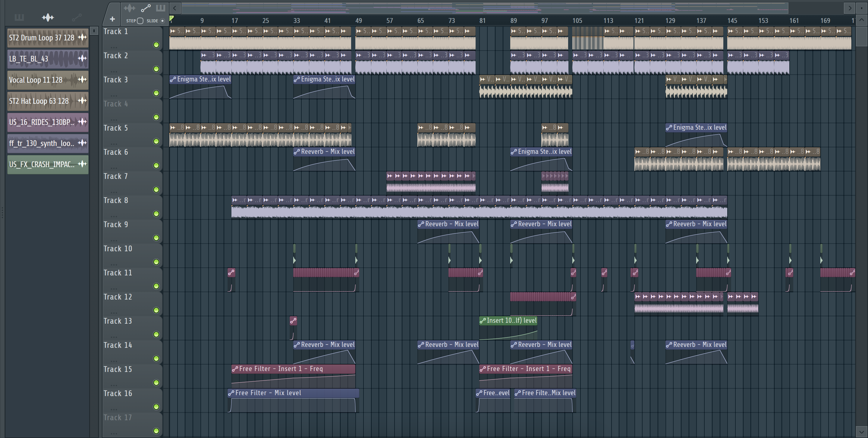Click waveform icon on ST2 Hat Loop 63 128

click(x=82, y=101)
